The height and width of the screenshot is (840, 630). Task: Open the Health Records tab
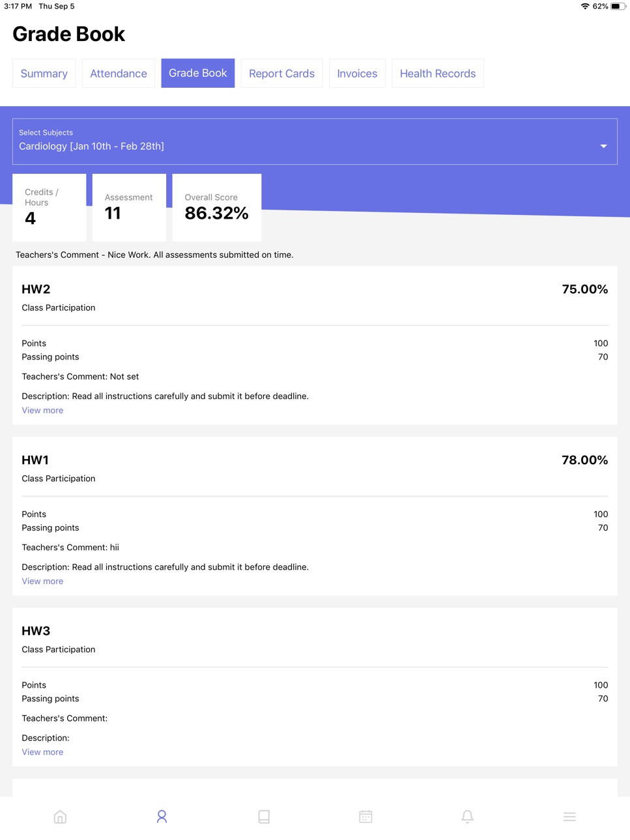(x=438, y=74)
